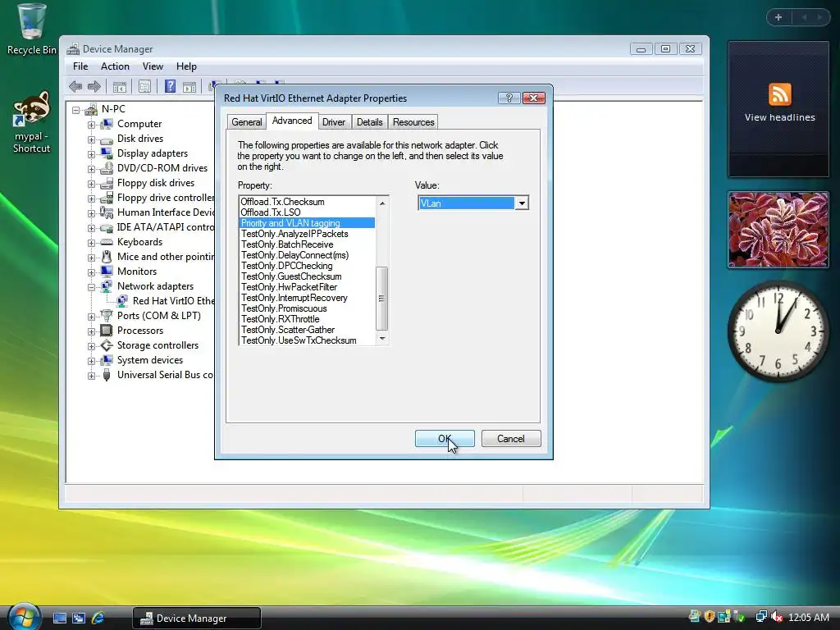Open the Action menu
The image size is (840, 630).
115,66
